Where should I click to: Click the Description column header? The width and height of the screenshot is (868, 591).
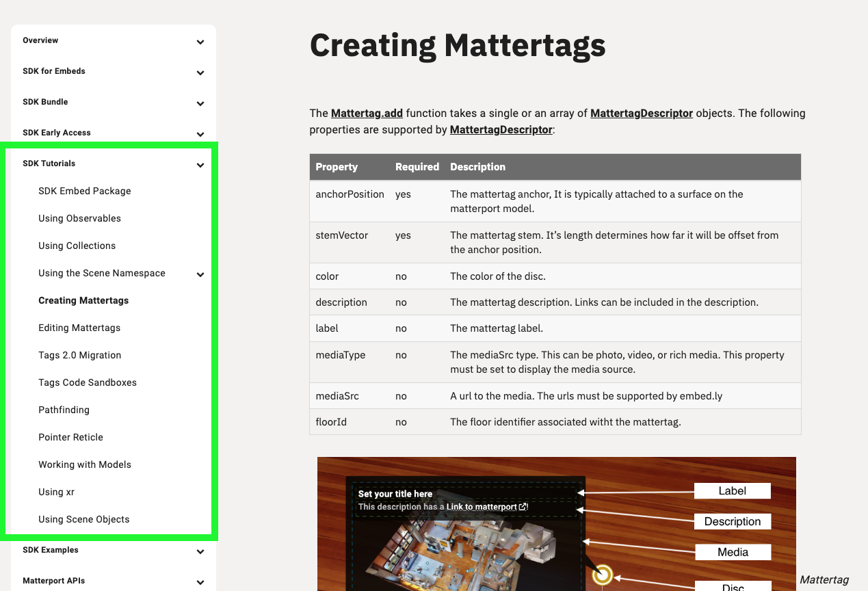[478, 167]
